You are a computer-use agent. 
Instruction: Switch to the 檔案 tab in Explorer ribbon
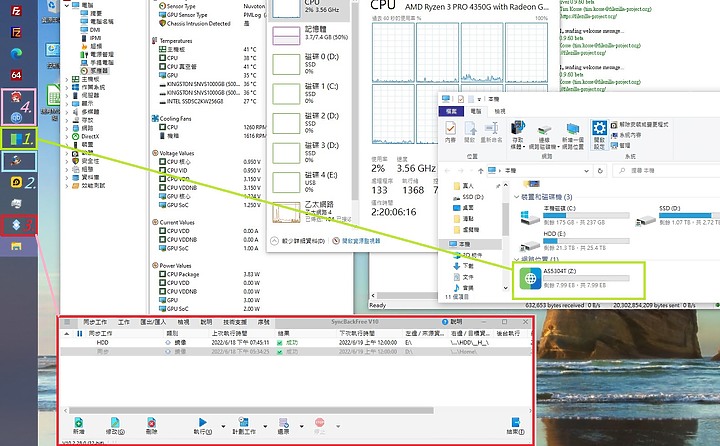451,111
